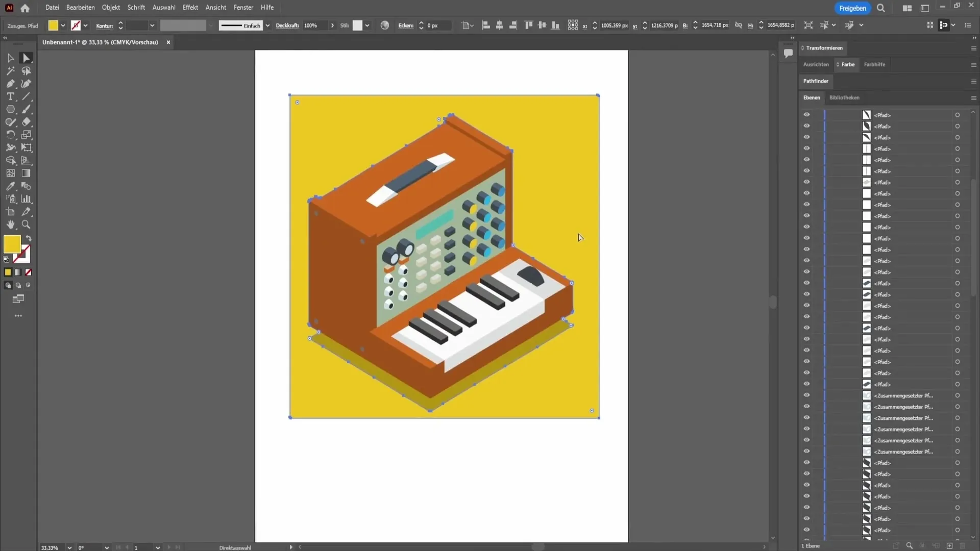
Task: Open the rotation angle dropdown in status bar
Action: point(106,547)
